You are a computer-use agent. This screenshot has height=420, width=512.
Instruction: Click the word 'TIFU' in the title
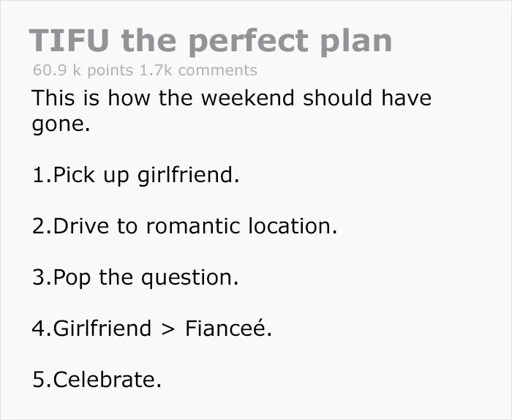[69, 40]
